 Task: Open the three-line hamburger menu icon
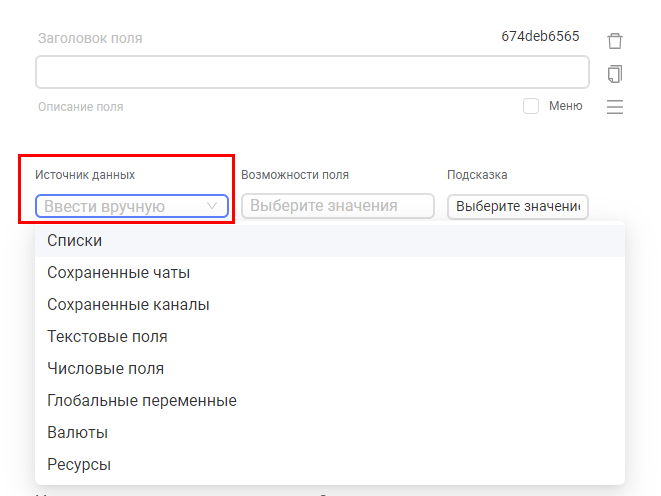pyautogui.click(x=615, y=107)
